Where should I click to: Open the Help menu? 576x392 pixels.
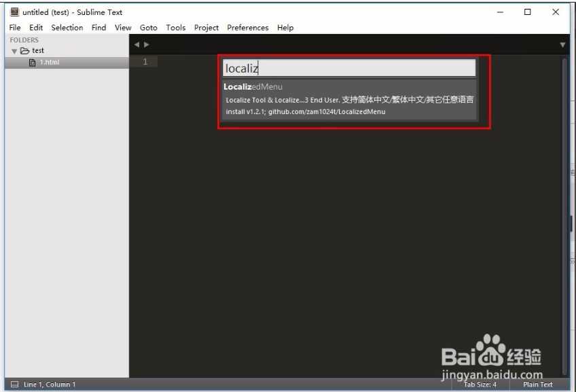pos(285,28)
